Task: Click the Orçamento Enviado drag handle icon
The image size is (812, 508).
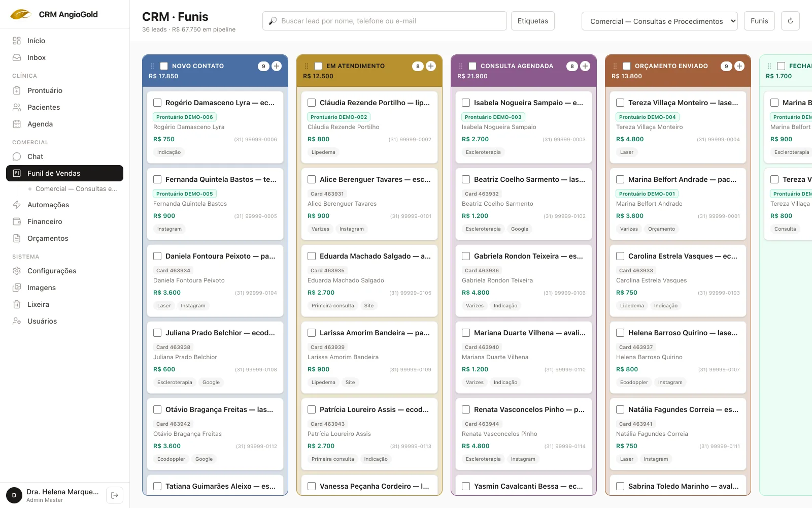Action: click(x=615, y=66)
